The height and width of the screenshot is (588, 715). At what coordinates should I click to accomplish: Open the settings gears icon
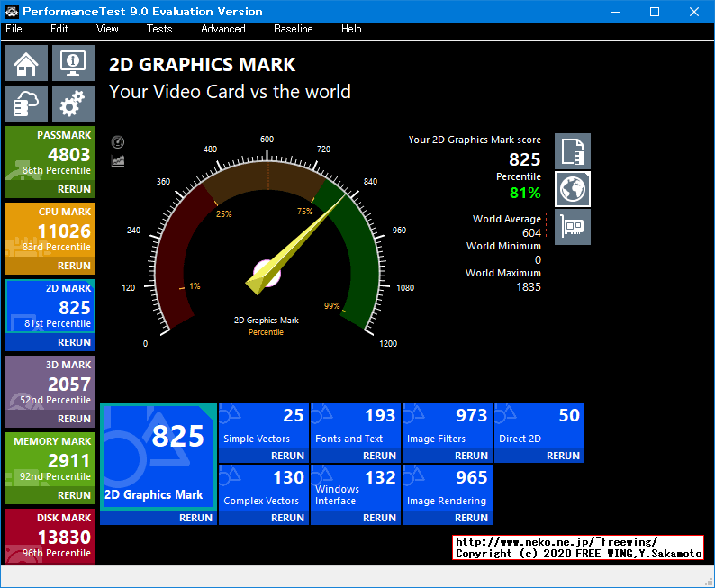click(73, 104)
